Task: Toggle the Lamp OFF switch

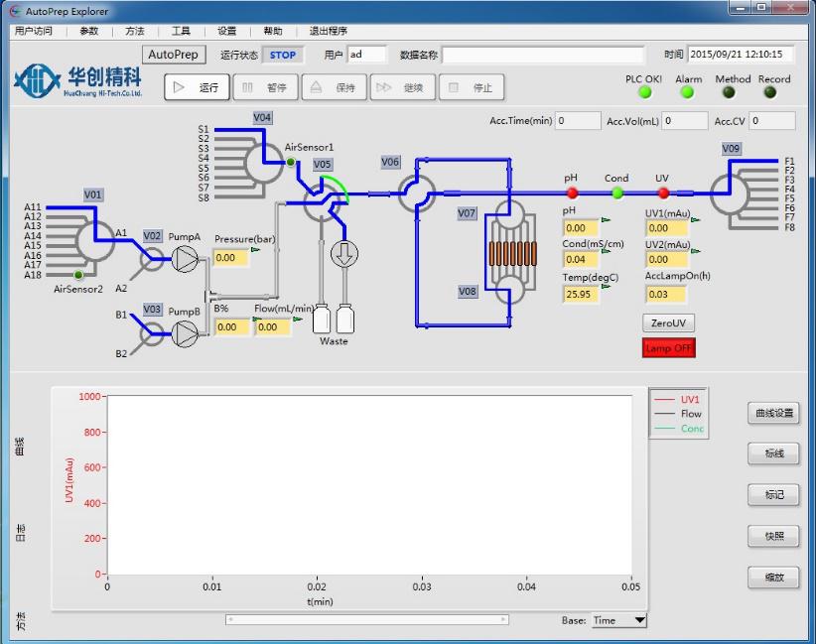Action: point(669,348)
